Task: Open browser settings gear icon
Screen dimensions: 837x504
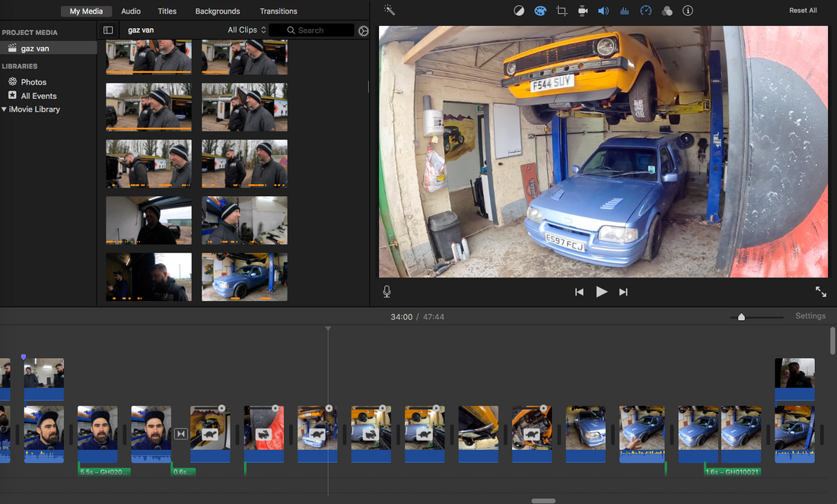Action: pyautogui.click(x=364, y=30)
